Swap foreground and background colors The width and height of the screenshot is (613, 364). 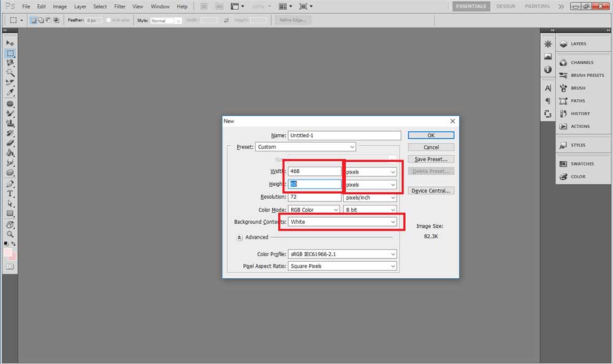[15, 244]
